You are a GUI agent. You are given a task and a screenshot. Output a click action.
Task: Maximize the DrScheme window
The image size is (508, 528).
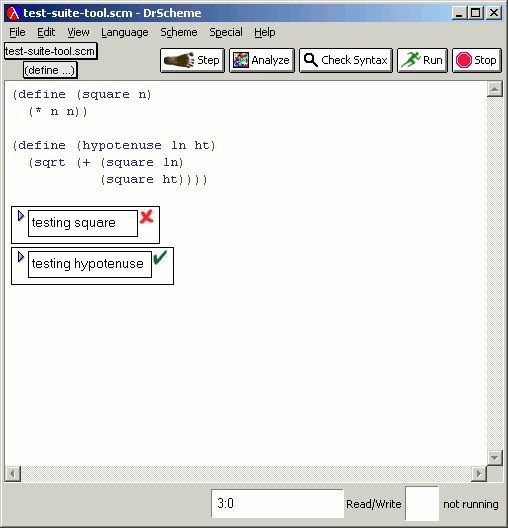tap(476, 13)
